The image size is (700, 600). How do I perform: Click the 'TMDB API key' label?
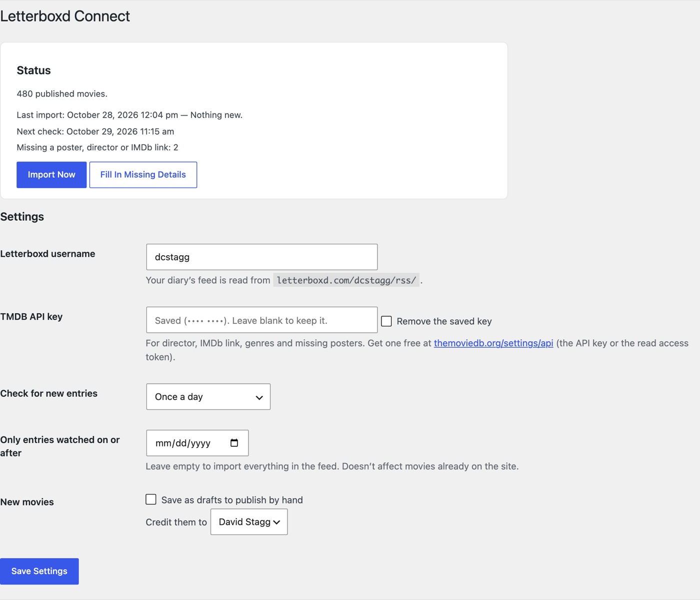pos(31,317)
